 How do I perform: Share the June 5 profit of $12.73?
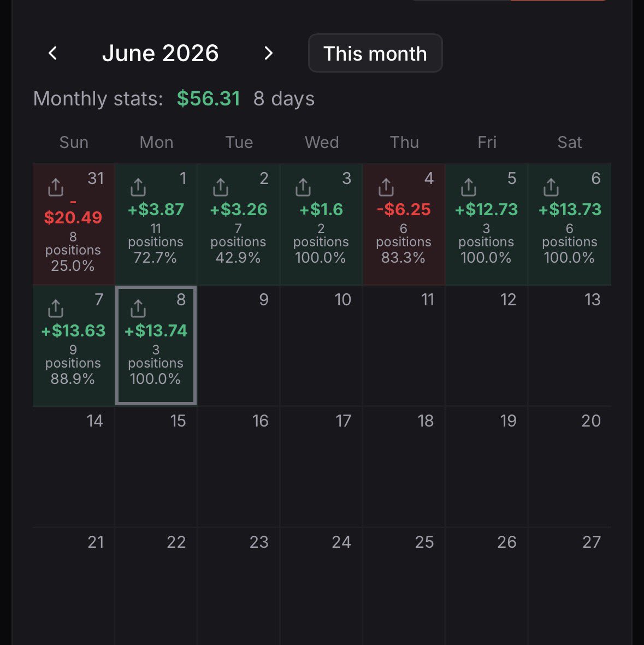[468, 187]
